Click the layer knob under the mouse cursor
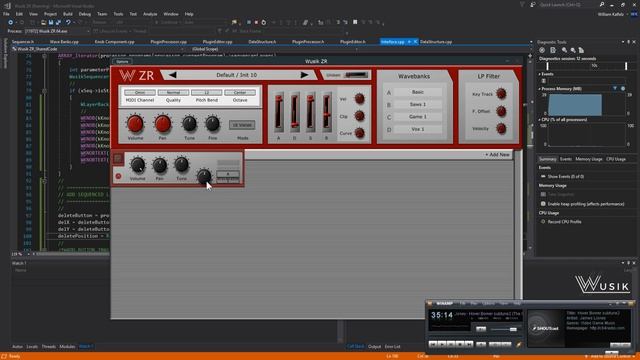 (204, 176)
